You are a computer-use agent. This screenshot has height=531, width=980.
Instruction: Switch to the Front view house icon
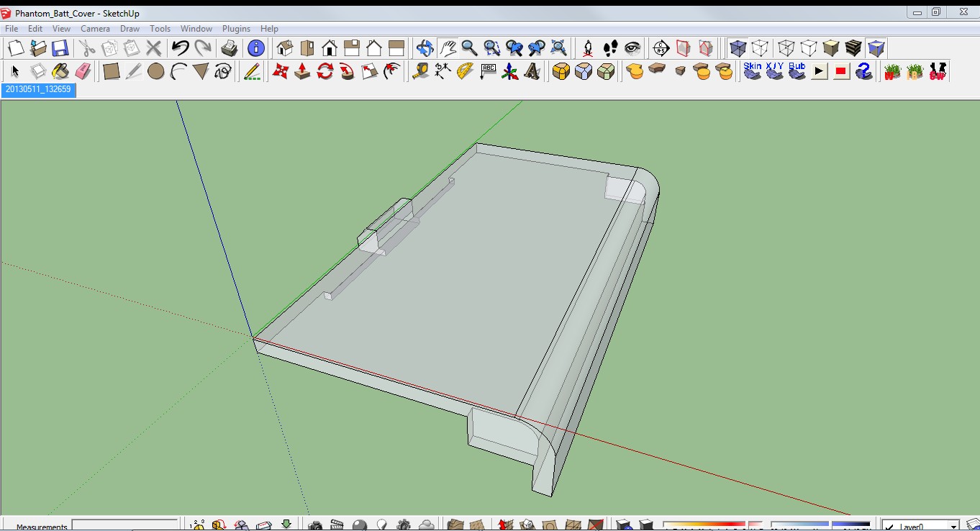click(330, 48)
